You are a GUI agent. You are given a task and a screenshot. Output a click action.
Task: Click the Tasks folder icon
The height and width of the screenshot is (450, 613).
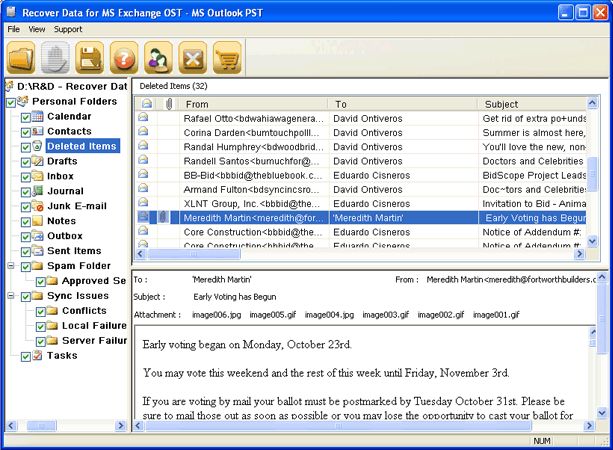pos(38,355)
